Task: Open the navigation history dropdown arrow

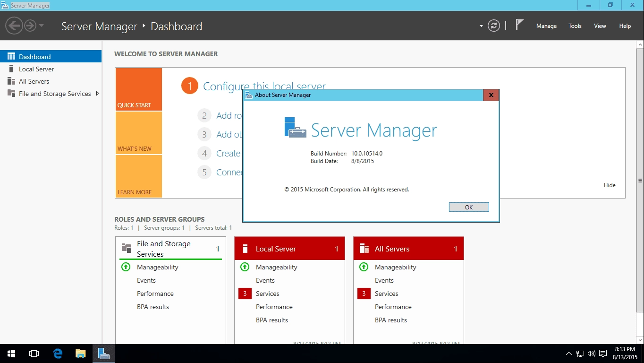Action: point(41,26)
